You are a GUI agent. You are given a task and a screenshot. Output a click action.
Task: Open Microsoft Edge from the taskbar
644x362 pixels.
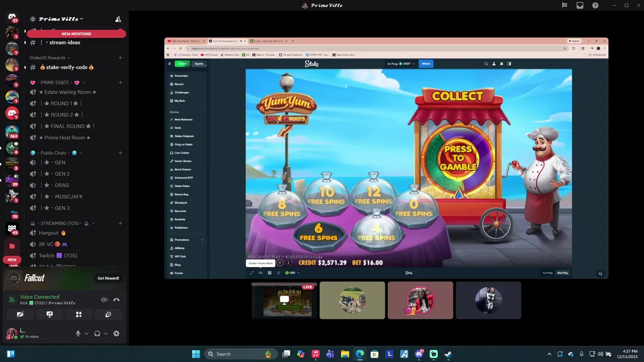point(360,354)
